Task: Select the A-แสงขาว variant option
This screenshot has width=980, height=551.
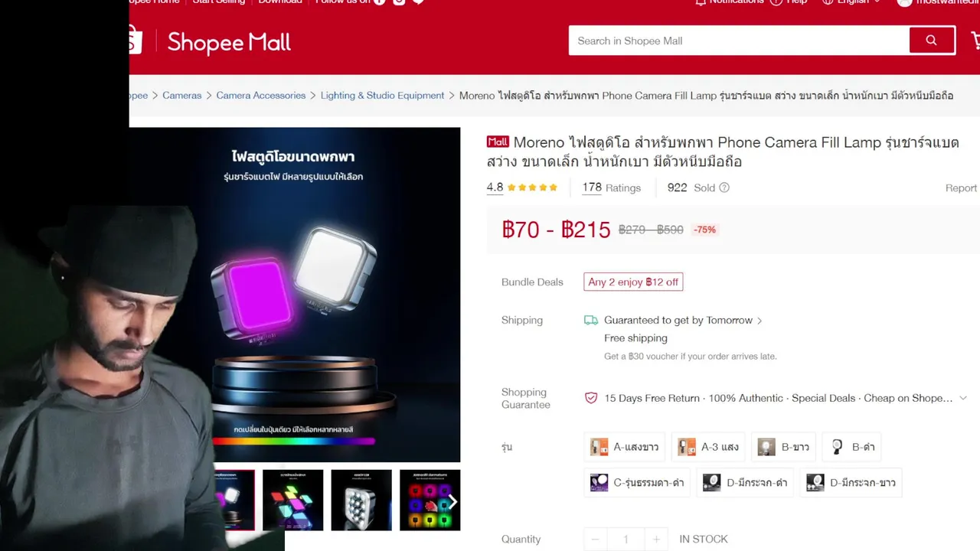Action: [624, 447]
